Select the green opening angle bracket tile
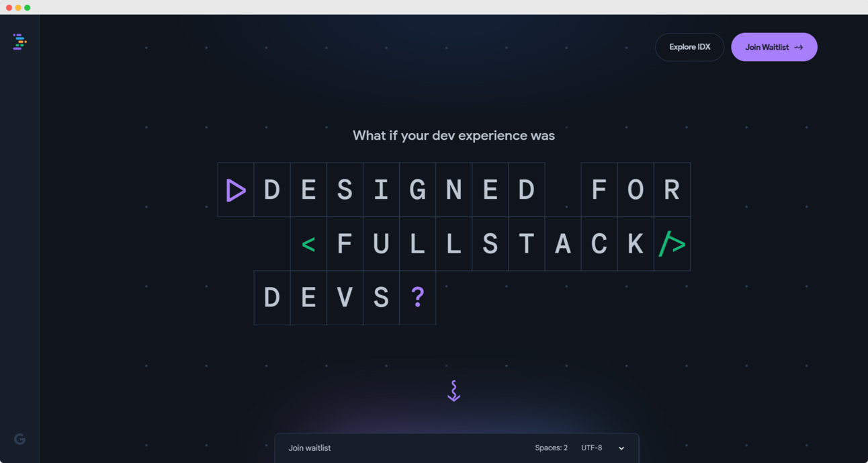The image size is (868, 463). pyautogui.click(x=308, y=244)
